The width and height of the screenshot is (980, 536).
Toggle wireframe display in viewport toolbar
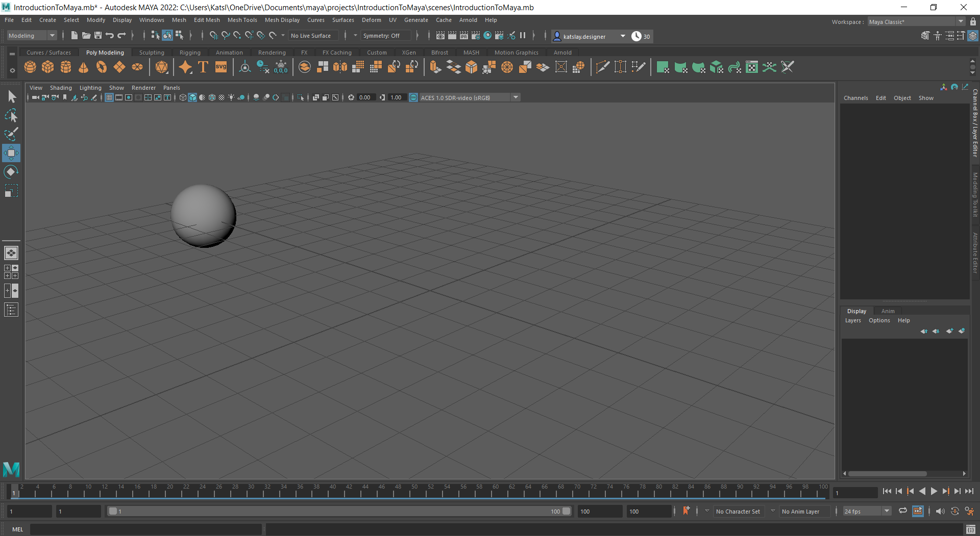point(183,97)
